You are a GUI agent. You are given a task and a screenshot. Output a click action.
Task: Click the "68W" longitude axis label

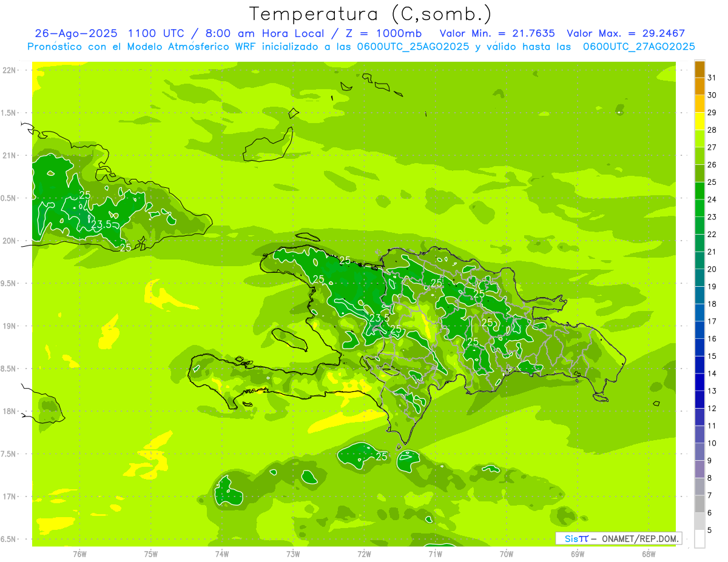point(649,554)
